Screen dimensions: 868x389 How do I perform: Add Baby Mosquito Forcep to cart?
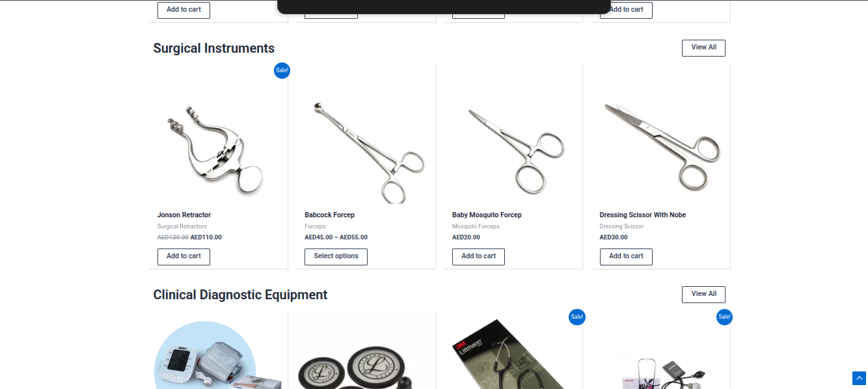[x=478, y=256]
